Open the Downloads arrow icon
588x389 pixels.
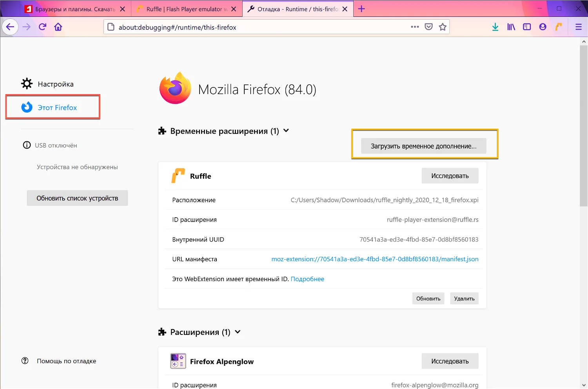pyautogui.click(x=495, y=27)
